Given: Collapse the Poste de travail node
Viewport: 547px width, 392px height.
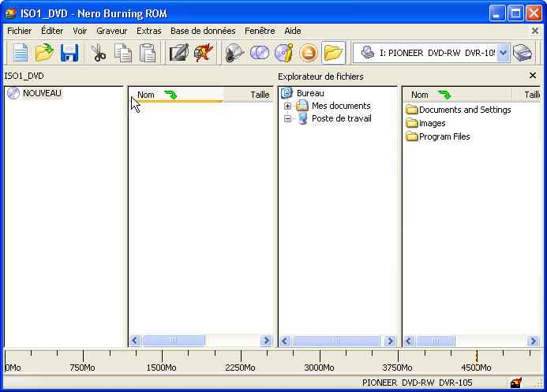Looking at the screenshot, I should tap(287, 119).
